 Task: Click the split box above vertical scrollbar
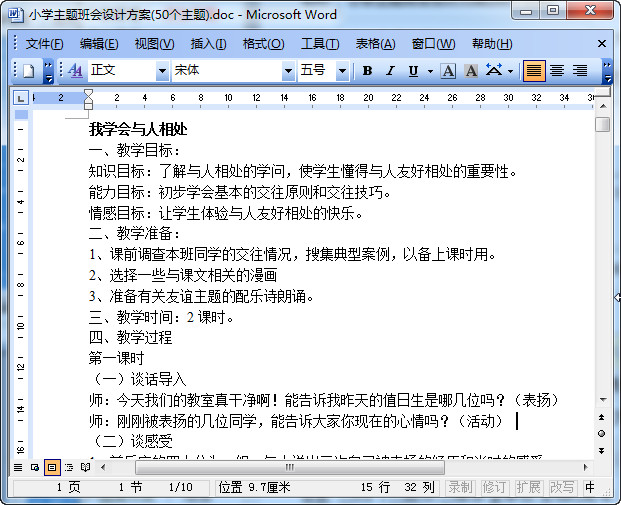pos(602,93)
